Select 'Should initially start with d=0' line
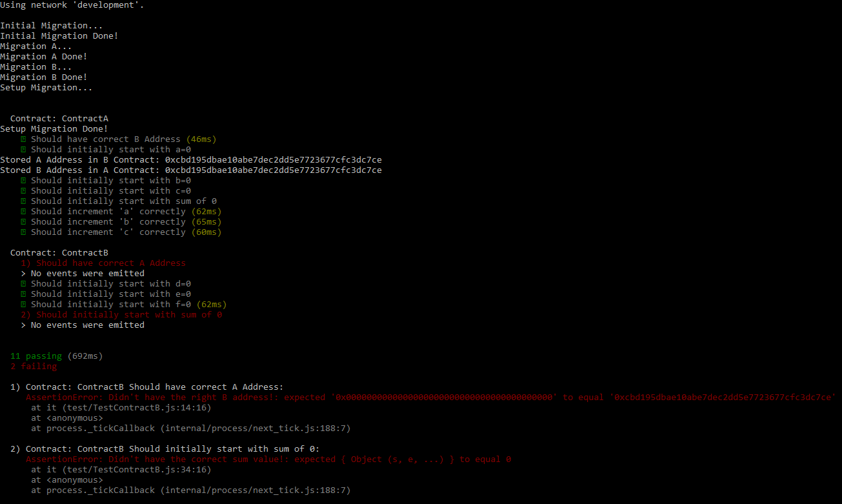 (106, 284)
